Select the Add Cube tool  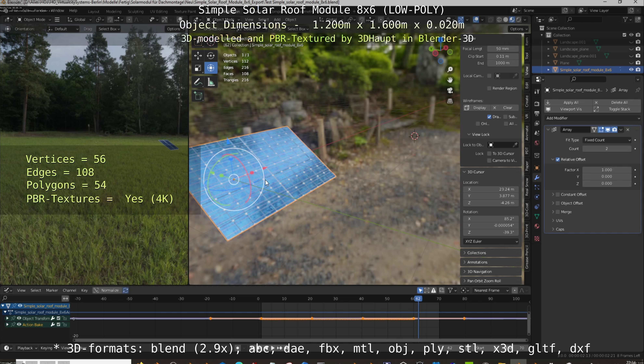coord(198,96)
